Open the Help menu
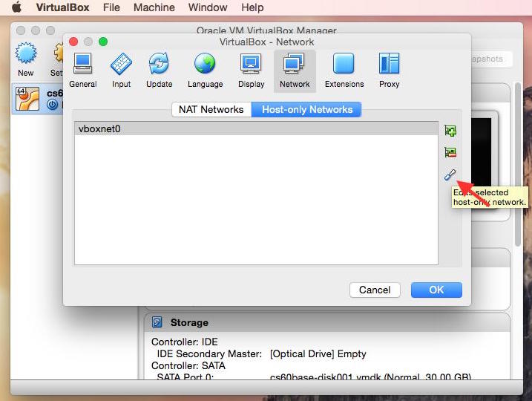This screenshot has height=401, width=532. tap(252, 7)
